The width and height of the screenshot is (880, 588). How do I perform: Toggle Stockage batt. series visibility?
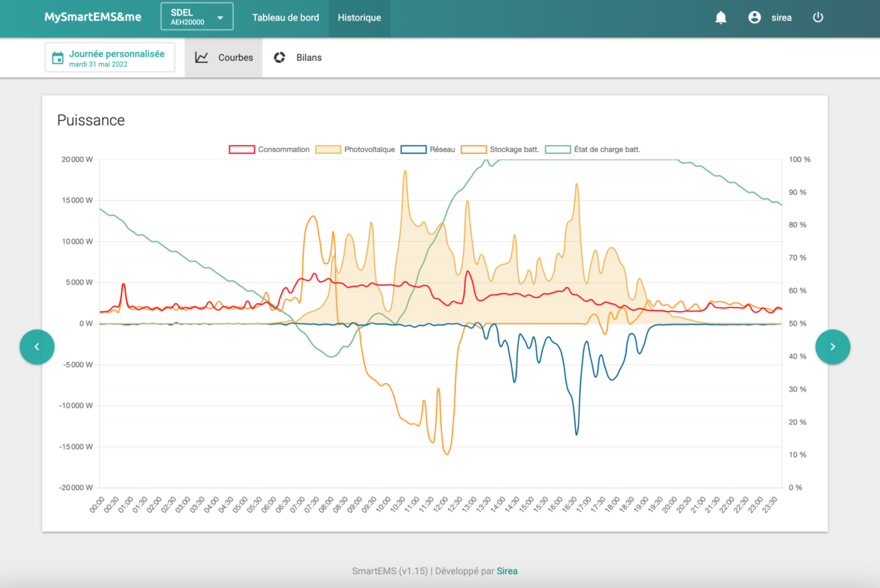point(500,150)
